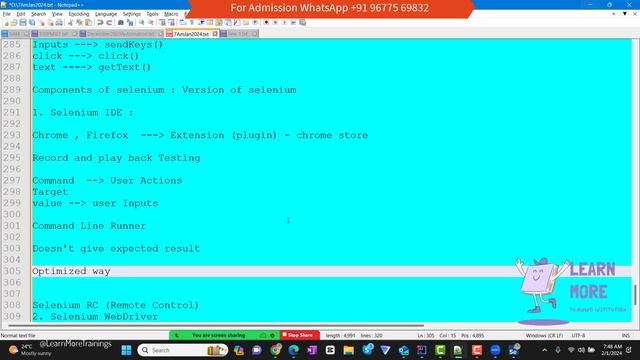
Task: Click the line '1. Selenium IDE :'
Action: (83, 113)
